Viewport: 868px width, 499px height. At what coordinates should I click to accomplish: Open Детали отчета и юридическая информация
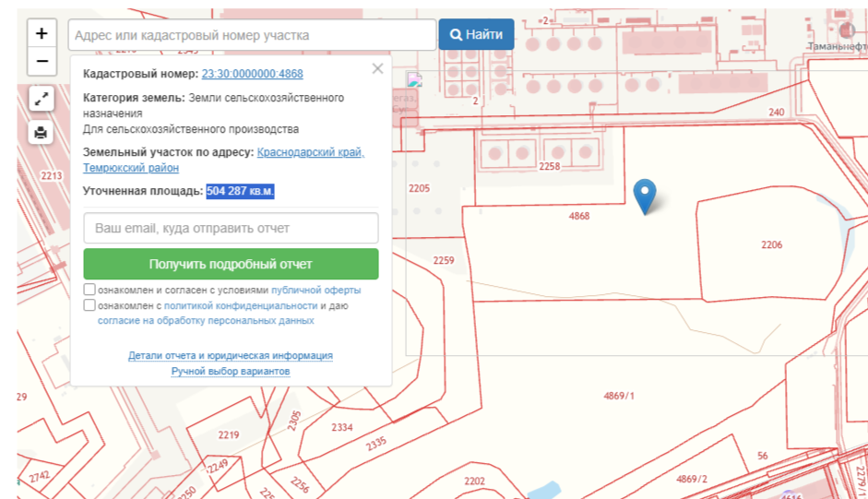[x=231, y=355]
